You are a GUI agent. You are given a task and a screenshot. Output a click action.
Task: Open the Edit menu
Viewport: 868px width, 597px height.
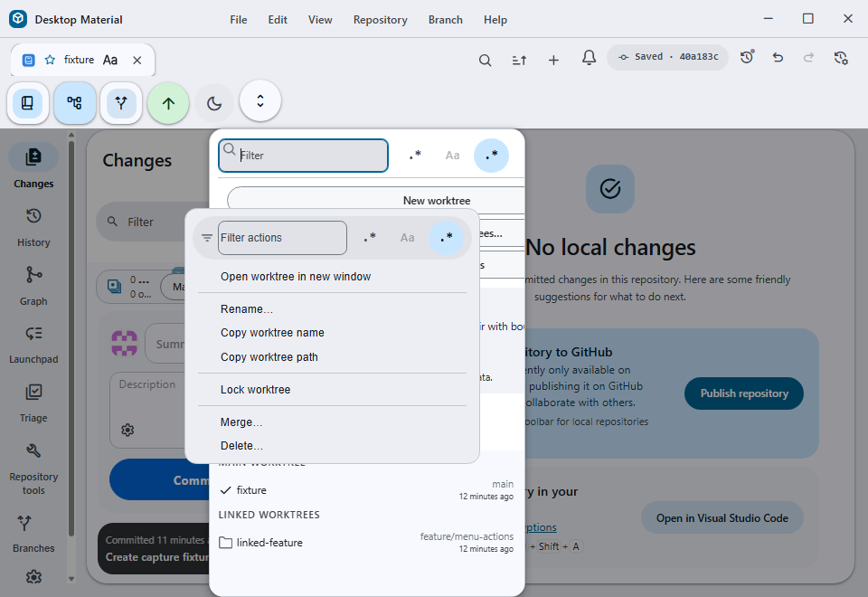(278, 19)
